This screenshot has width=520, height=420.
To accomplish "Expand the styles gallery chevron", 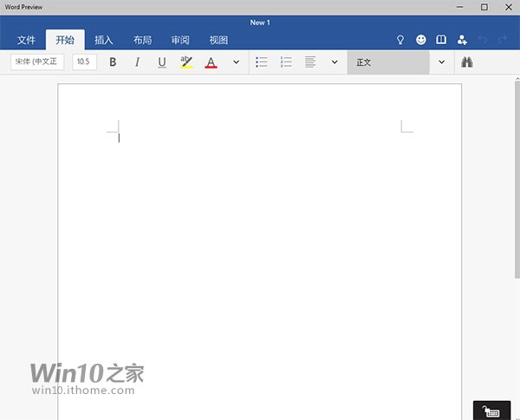I will (441, 62).
